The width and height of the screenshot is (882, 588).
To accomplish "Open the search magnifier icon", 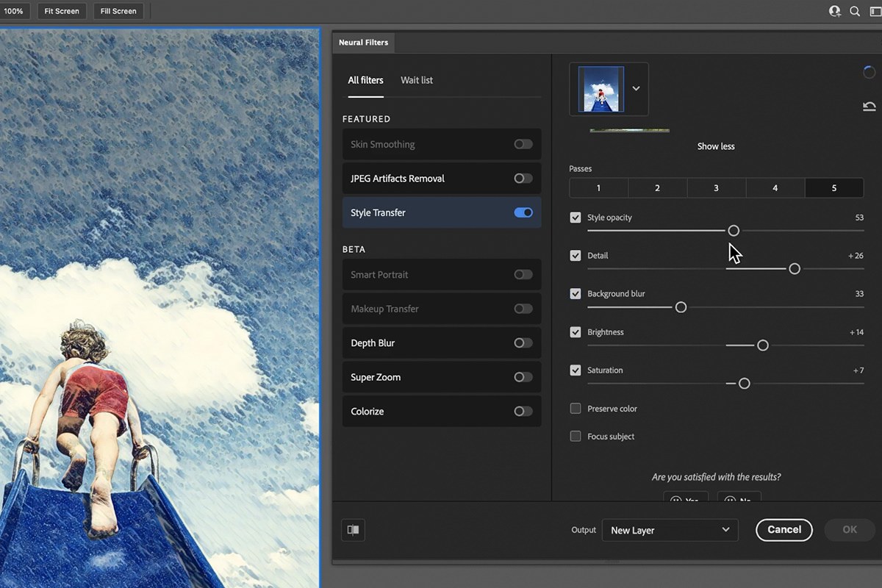I will tap(855, 11).
